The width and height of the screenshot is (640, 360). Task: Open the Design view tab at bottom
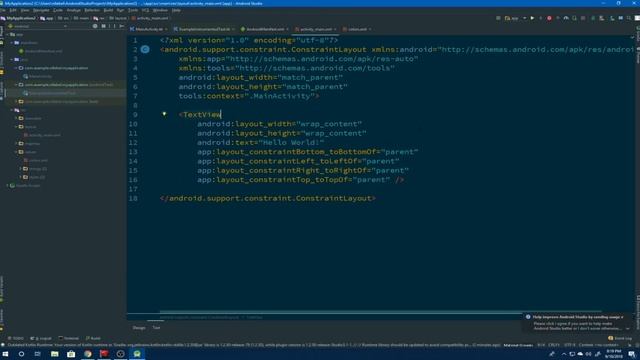pyautogui.click(x=139, y=328)
